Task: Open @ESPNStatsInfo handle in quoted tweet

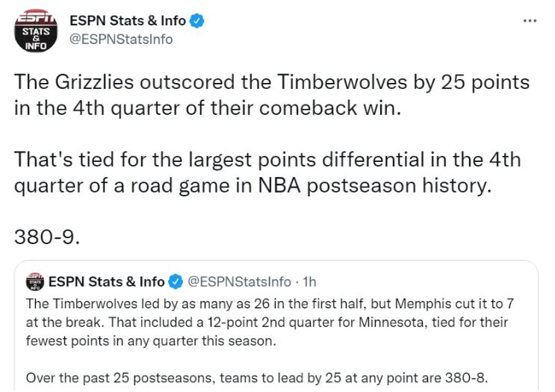Action: point(239,282)
